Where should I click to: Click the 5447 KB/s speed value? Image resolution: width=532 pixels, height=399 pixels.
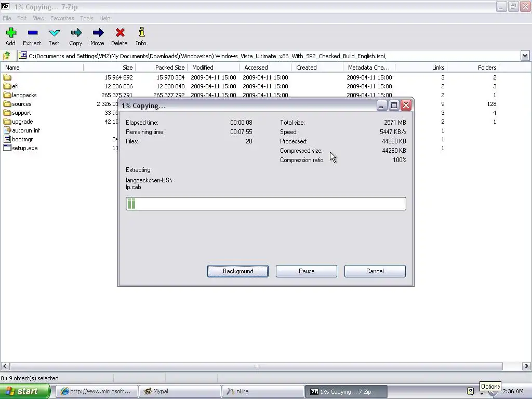[x=393, y=131]
